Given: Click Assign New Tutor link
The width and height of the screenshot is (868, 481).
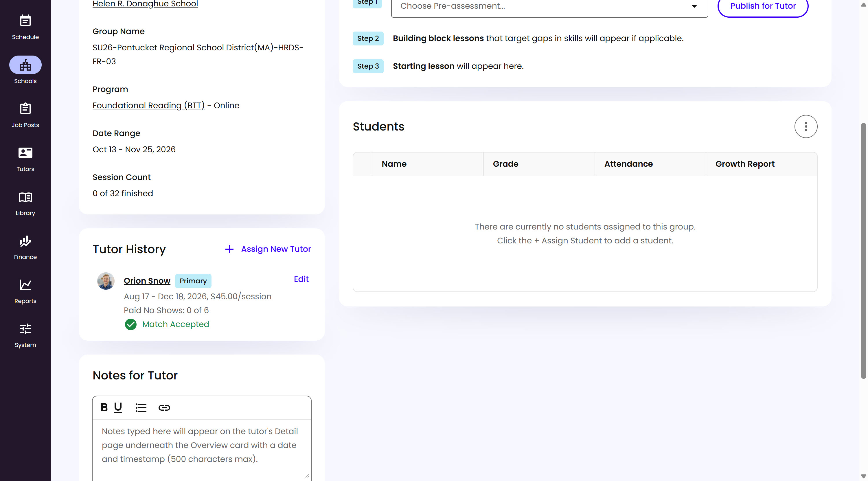Looking at the screenshot, I should pyautogui.click(x=276, y=249).
